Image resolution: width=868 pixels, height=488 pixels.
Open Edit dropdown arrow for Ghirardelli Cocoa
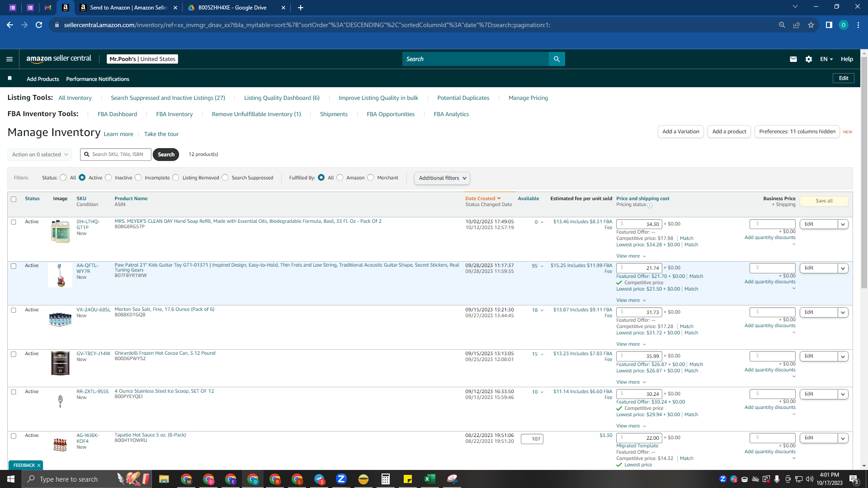(843, 357)
